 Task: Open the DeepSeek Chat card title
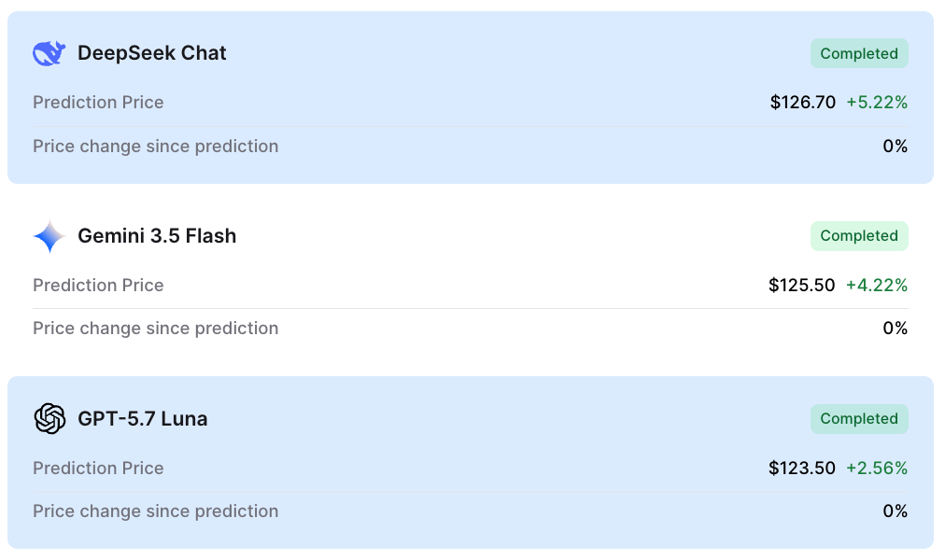pos(152,53)
